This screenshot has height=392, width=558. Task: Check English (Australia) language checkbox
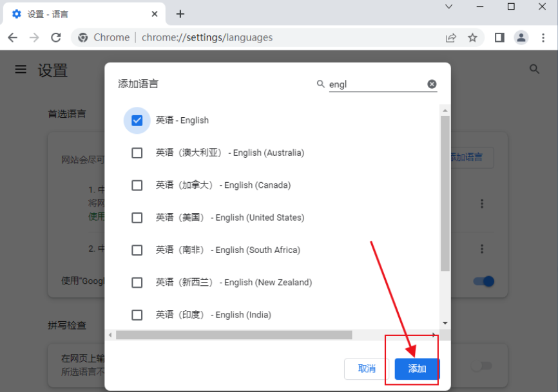pyautogui.click(x=137, y=153)
